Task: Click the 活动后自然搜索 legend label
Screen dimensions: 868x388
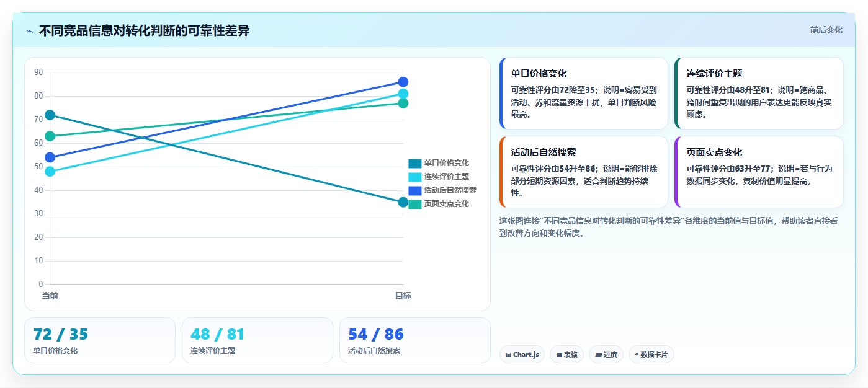Action: pyautogui.click(x=450, y=190)
